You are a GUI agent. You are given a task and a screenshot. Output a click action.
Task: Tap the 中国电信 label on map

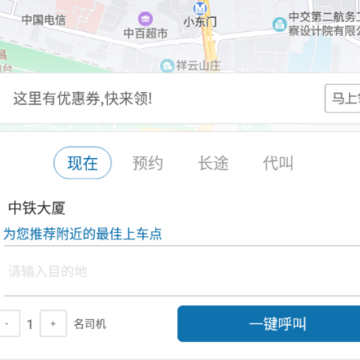click(x=44, y=20)
